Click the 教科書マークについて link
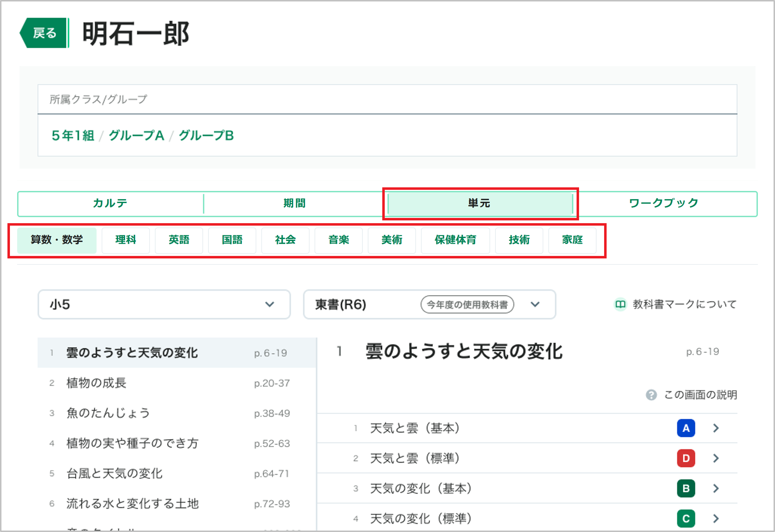 click(685, 304)
